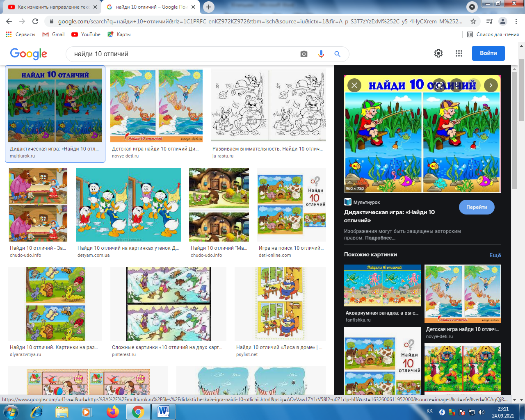Switch to Microsoft Word in taskbar

pos(163,411)
